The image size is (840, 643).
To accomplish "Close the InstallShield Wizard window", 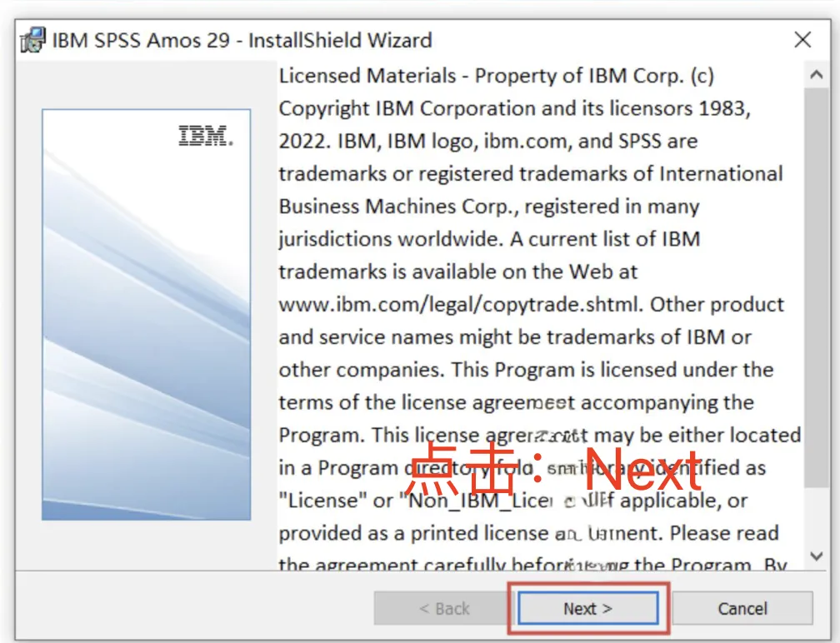I will (x=802, y=40).
